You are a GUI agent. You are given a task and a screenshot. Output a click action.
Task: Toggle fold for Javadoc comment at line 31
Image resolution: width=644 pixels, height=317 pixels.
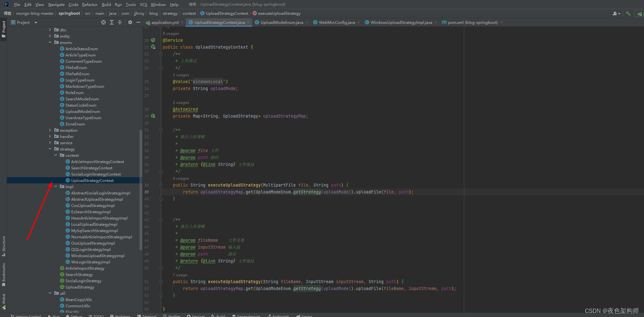click(161, 130)
